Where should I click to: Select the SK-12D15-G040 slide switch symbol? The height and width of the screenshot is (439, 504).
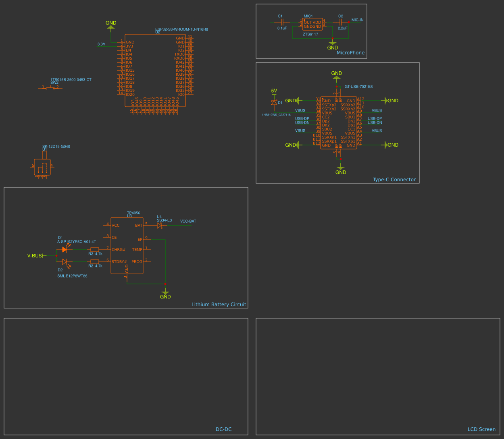pyautogui.click(x=42, y=167)
